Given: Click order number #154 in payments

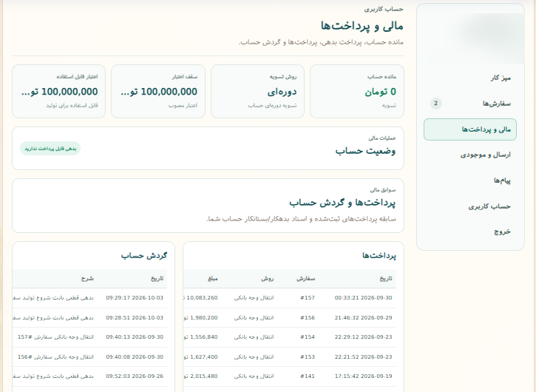Looking at the screenshot, I should tap(308, 337).
